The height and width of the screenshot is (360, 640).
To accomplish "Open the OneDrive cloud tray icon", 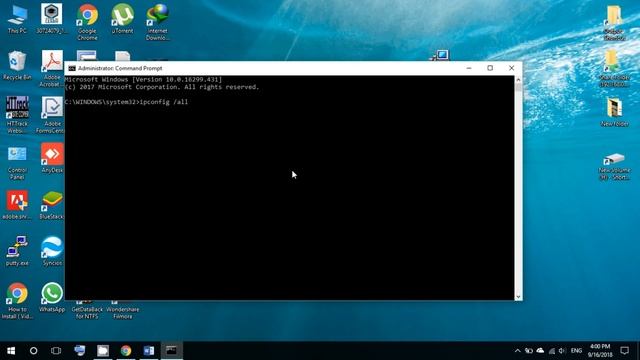I will (x=540, y=351).
